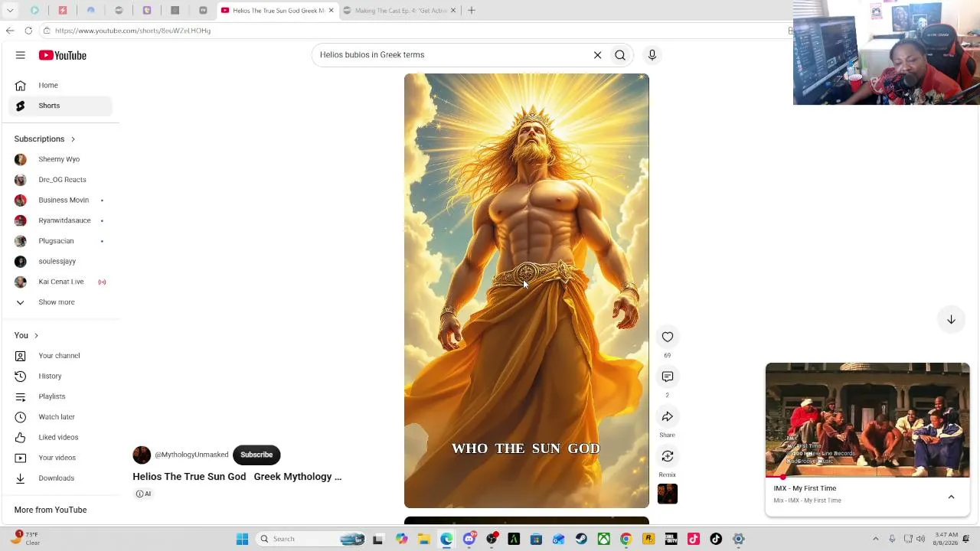Open Google Chrome from the taskbar
The image size is (980, 551).
(x=626, y=539)
